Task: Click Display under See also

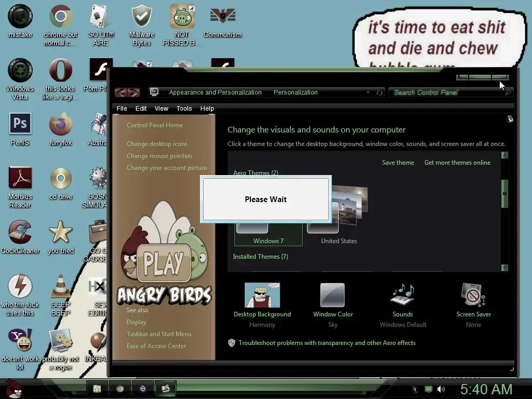Action: click(137, 322)
